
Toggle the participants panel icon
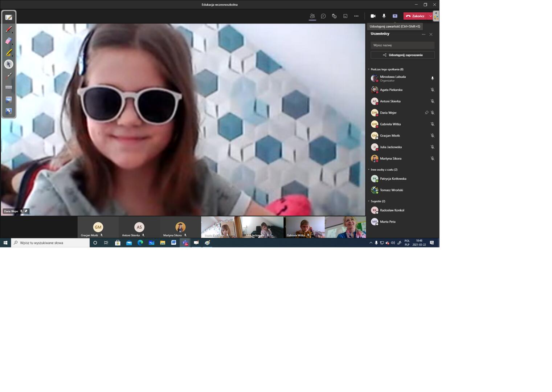click(312, 16)
